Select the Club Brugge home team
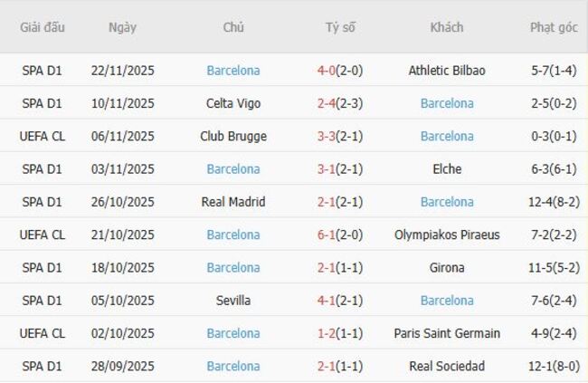Viewport: 588px width, 383px height. click(232, 137)
